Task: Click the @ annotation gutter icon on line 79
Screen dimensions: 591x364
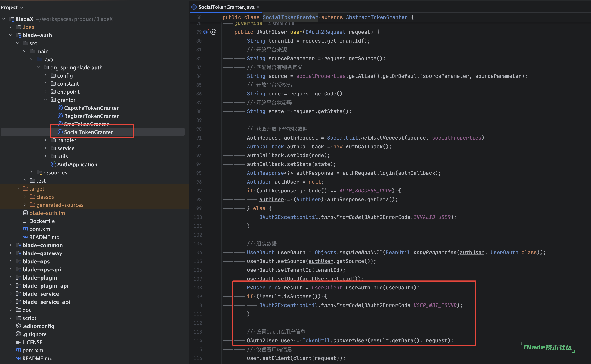Action: click(213, 32)
